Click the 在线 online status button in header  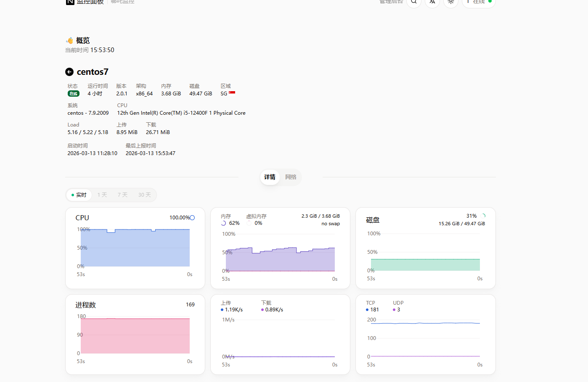tap(479, 2)
